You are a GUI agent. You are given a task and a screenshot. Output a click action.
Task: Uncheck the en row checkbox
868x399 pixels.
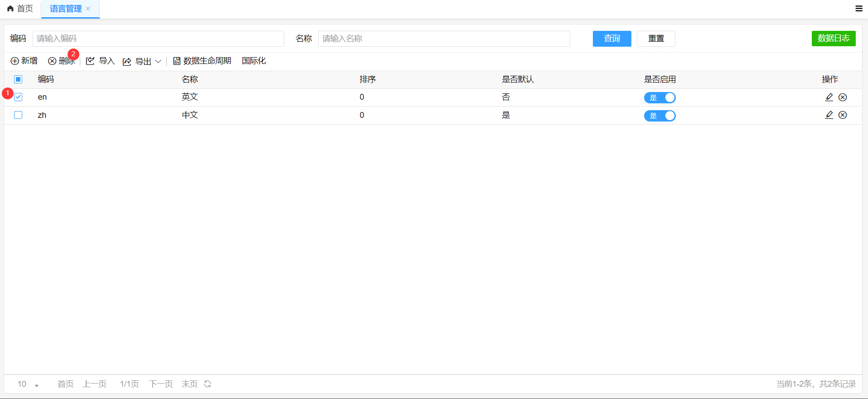(18, 97)
